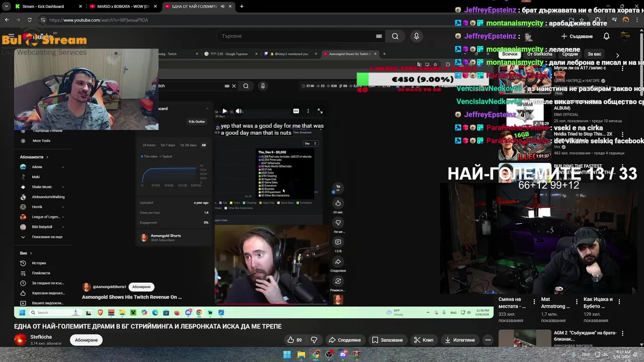644x362 pixels.
Task: Close the Kick Dashboard browser tab
Action: point(80,7)
